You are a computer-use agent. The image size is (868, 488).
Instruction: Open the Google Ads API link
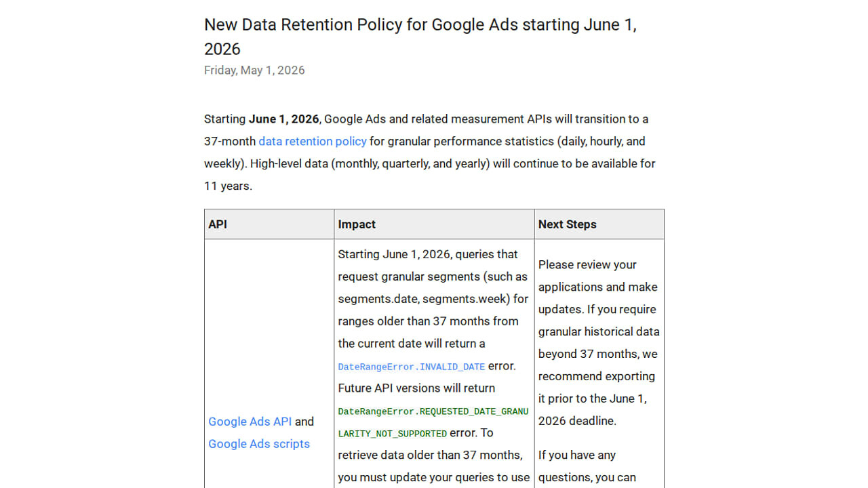click(250, 421)
